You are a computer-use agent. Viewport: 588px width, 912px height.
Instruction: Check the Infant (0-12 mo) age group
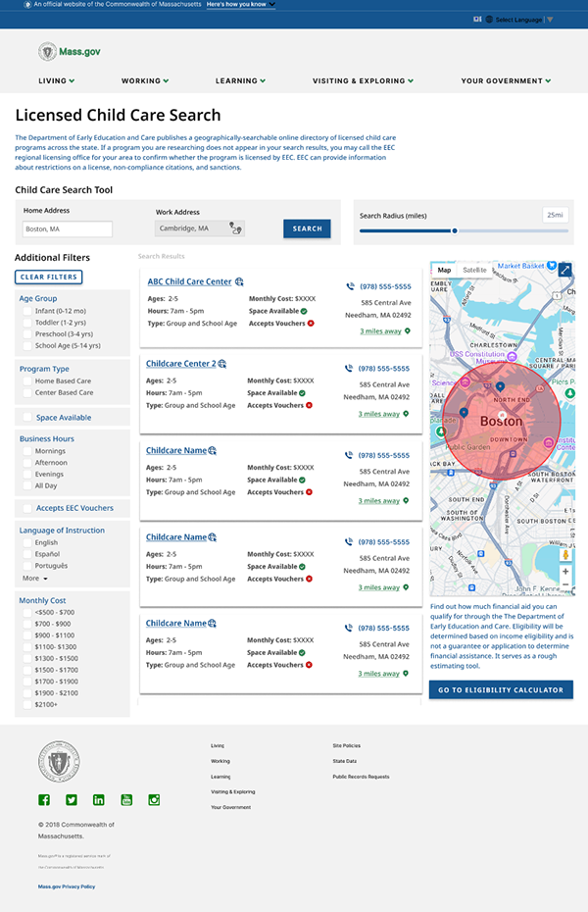[x=27, y=311]
